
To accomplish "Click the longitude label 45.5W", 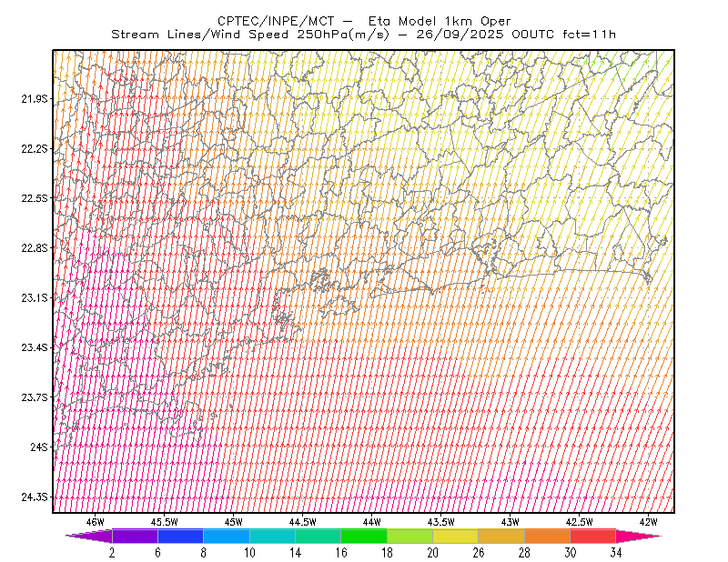I will 165,522.
